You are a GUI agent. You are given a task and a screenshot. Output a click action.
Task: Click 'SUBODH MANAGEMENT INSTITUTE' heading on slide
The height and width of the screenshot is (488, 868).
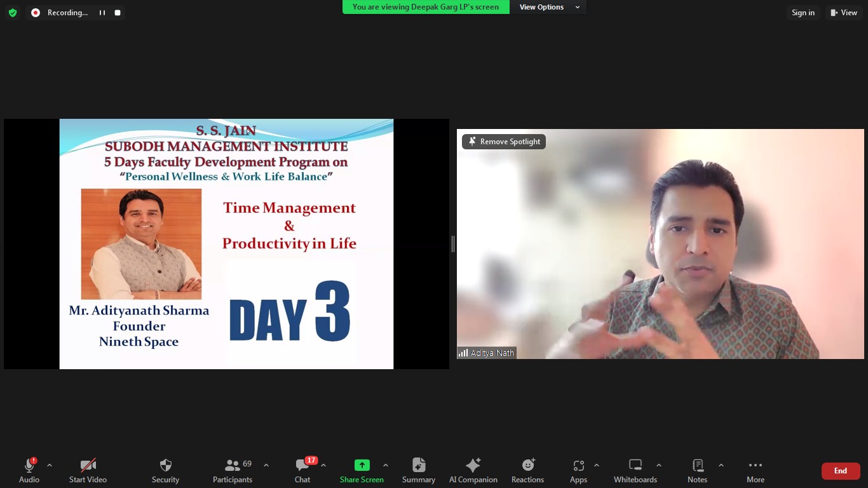click(226, 146)
